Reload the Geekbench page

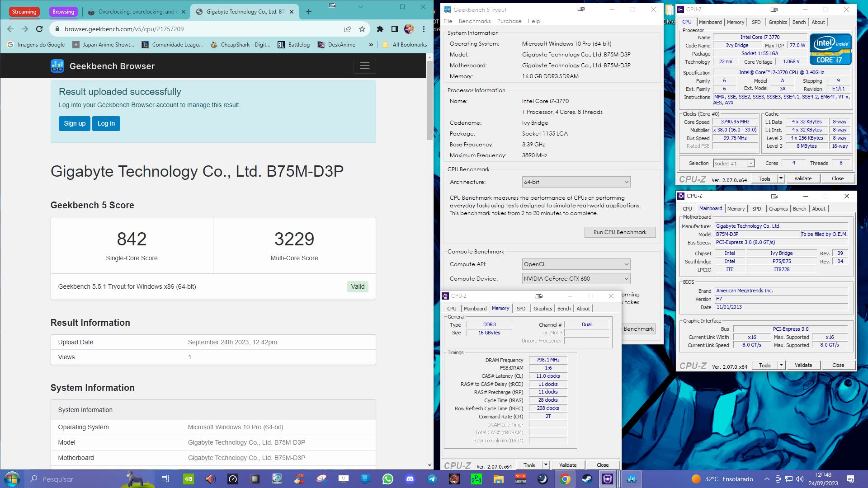(39, 29)
